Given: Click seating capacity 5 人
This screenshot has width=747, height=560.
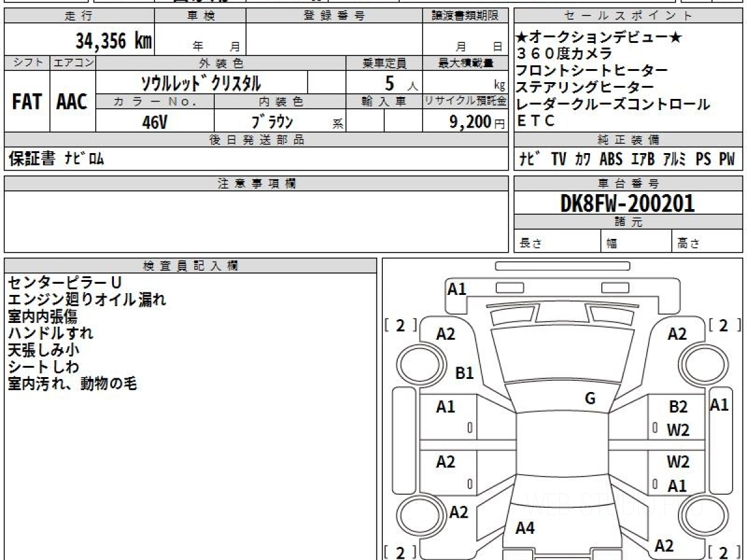Looking at the screenshot, I should pyautogui.click(x=401, y=82).
